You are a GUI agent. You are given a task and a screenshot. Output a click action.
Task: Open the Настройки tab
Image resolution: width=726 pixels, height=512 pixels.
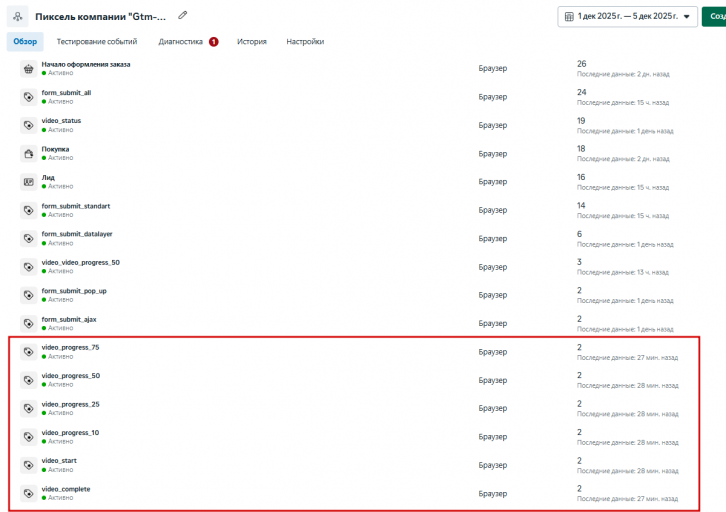coord(305,42)
